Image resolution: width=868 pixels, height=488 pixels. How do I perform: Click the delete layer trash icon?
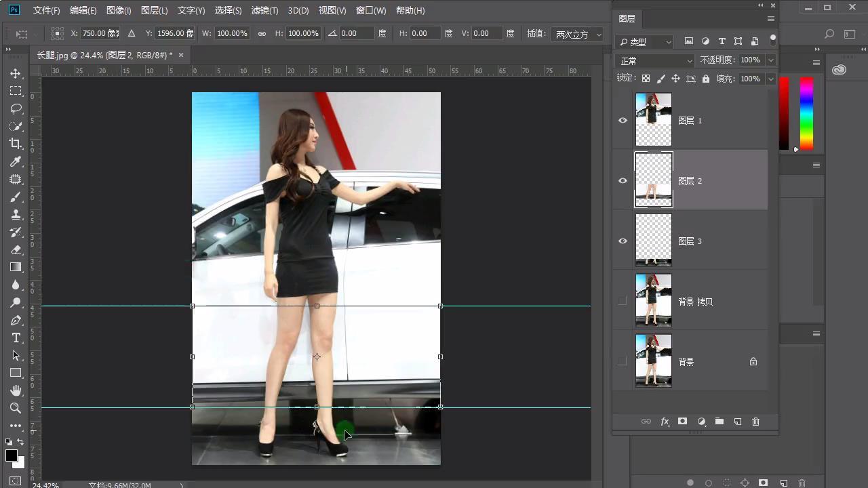(x=755, y=422)
